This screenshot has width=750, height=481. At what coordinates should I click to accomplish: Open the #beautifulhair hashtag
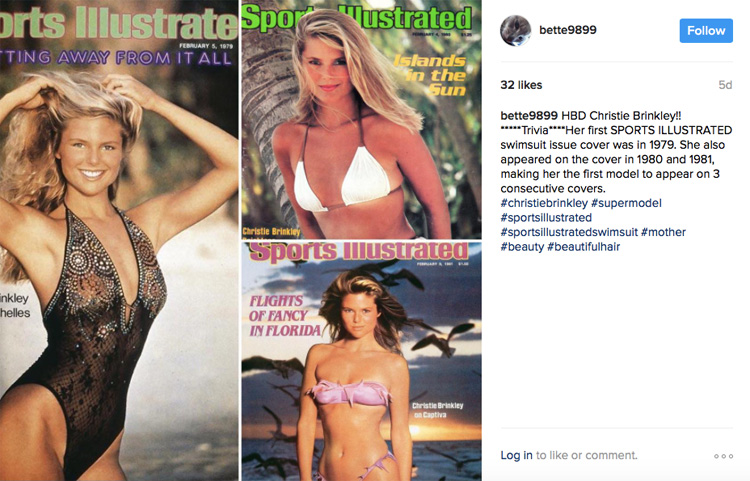[584, 247]
